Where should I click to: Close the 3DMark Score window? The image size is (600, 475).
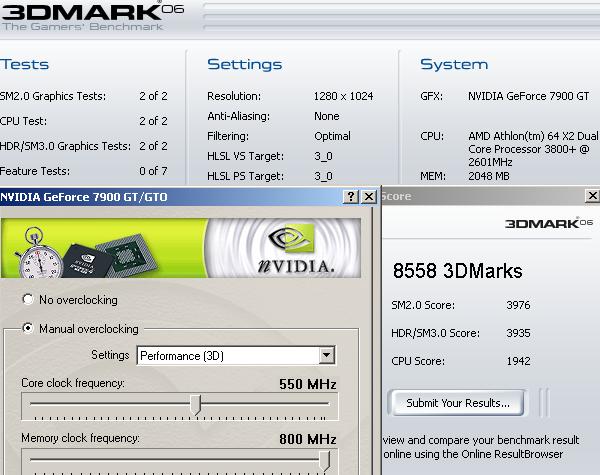(x=592, y=196)
